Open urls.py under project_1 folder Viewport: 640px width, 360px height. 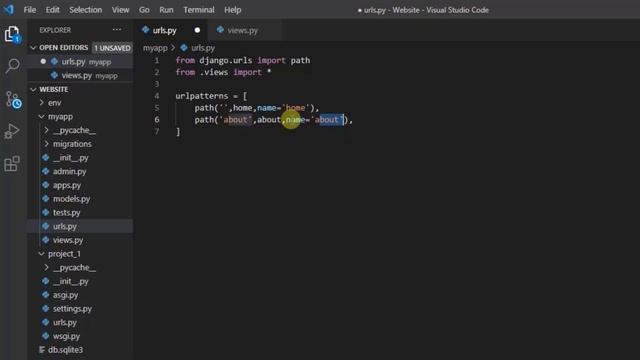pyautogui.click(x=80, y=322)
